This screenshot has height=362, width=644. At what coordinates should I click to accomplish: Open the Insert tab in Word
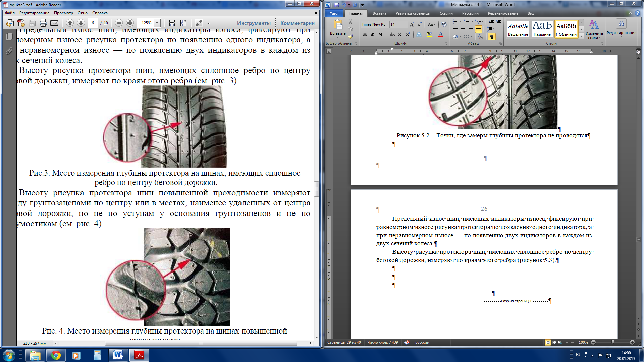pyautogui.click(x=379, y=13)
